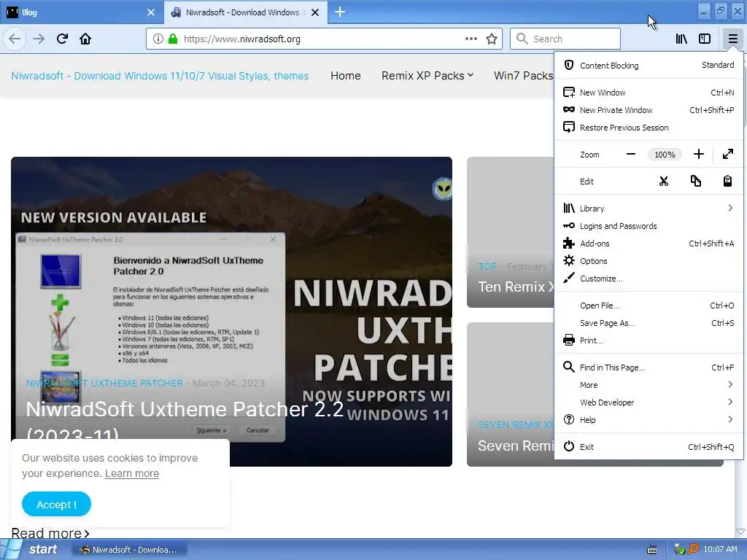Image resolution: width=747 pixels, height=560 pixels.
Task: Open the Library toolbar icon
Action: click(x=681, y=39)
